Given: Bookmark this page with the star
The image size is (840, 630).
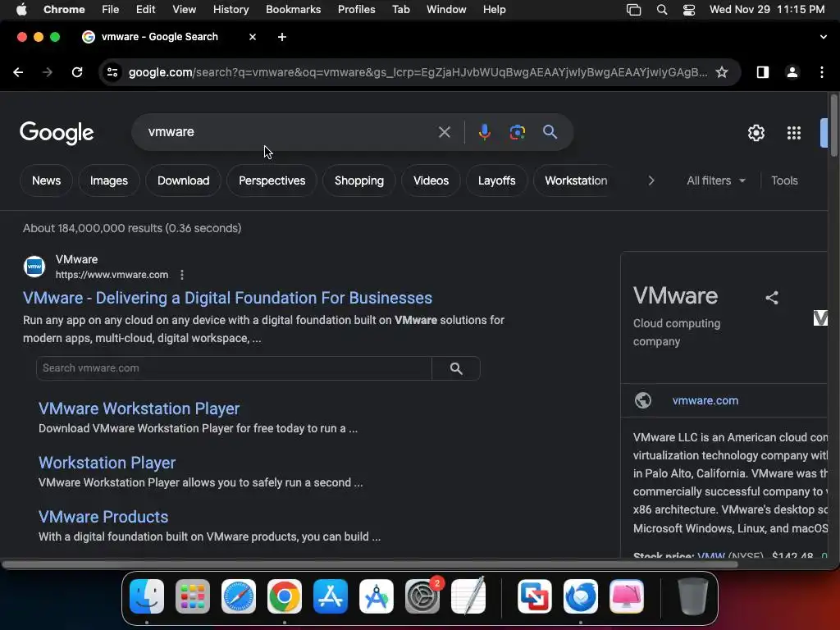Looking at the screenshot, I should pyautogui.click(x=722, y=72).
